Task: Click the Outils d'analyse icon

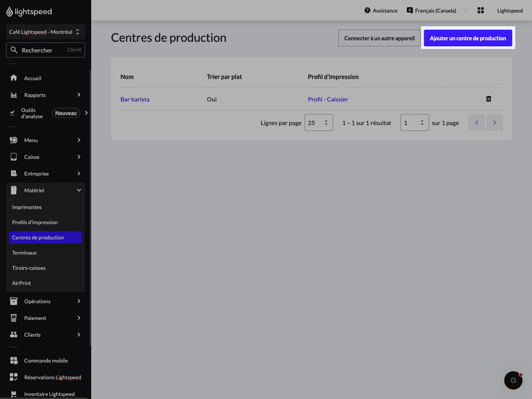Action: pyautogui.click(x=12, y=113)
